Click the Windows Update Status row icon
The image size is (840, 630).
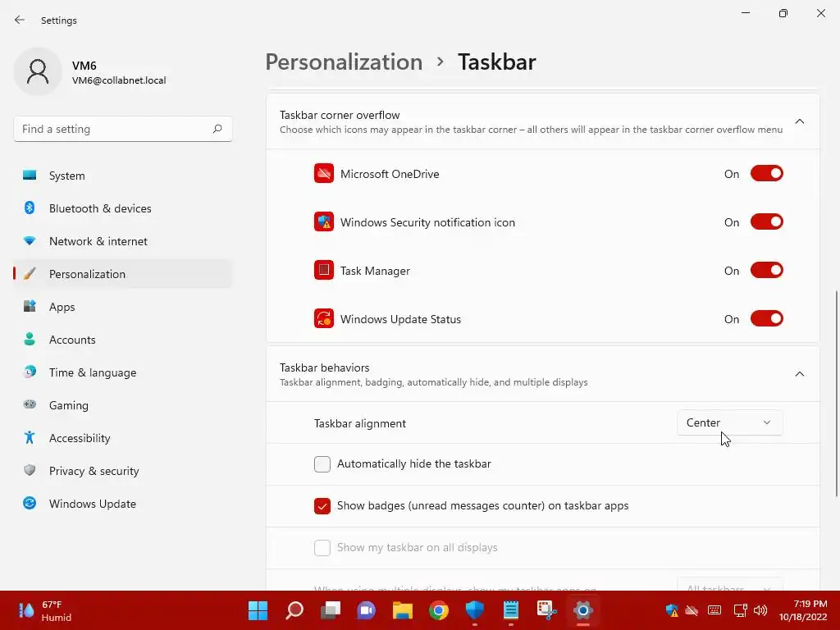click(x=323, y=319)
